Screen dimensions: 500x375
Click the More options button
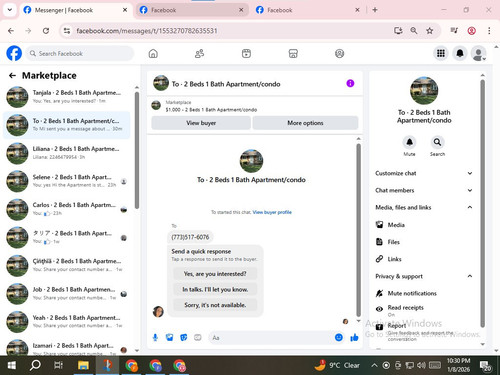click(305, 123)
